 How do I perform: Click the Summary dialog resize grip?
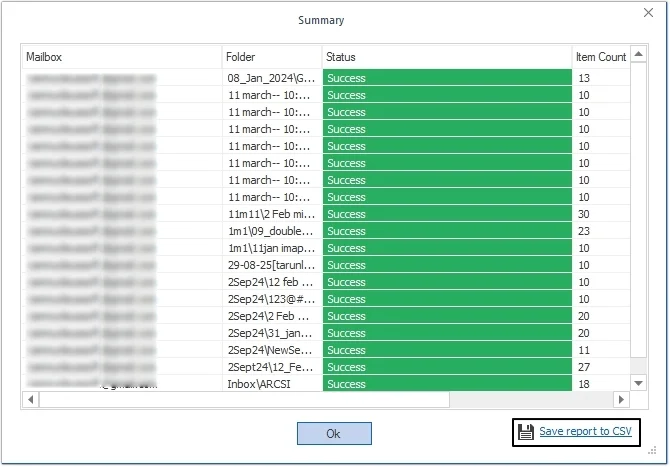point(652,450)
